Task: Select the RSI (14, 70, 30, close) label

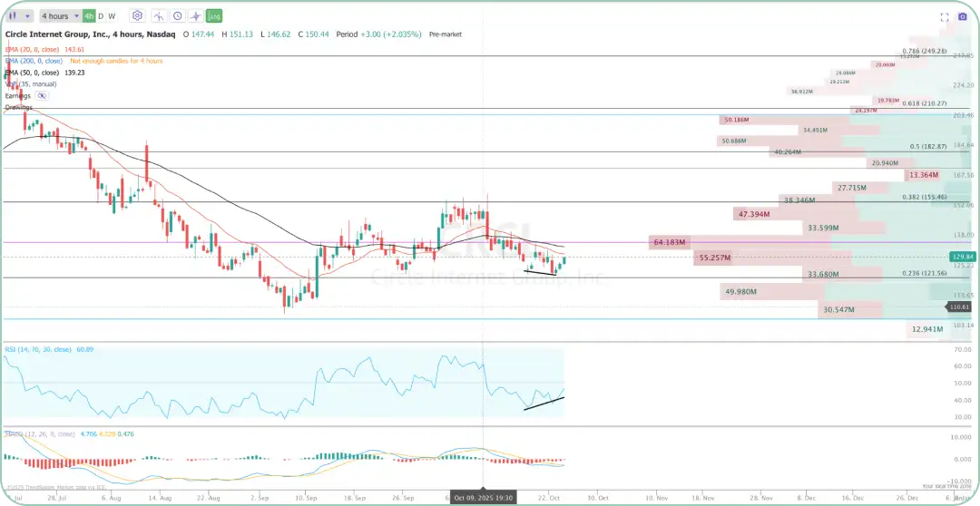Action: [x=37, y=349]
